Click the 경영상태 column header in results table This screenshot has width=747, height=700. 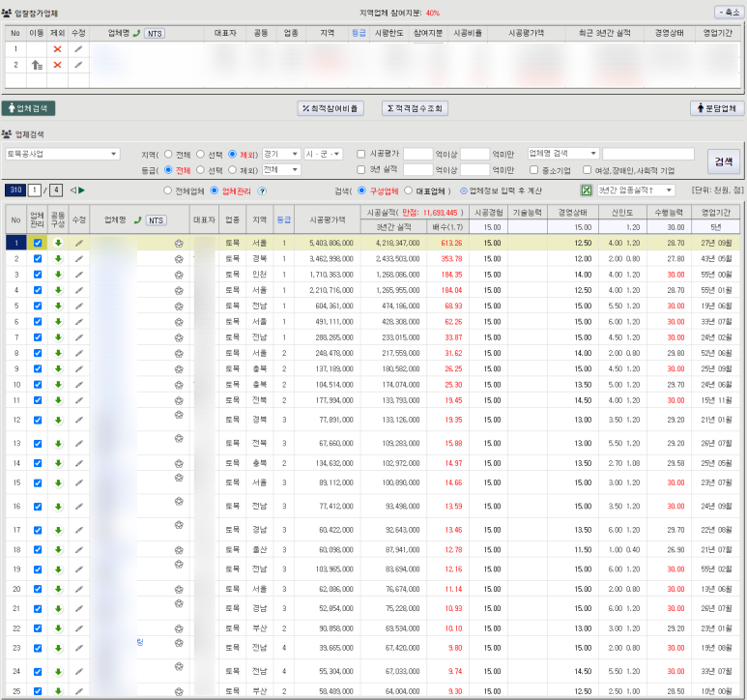point(573,213)
